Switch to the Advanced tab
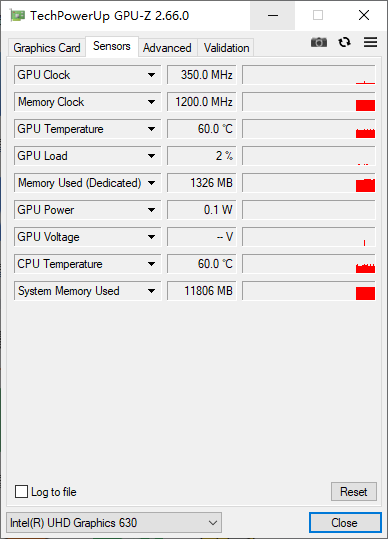This screenshot has width=388, height=539. click(167, 48)
